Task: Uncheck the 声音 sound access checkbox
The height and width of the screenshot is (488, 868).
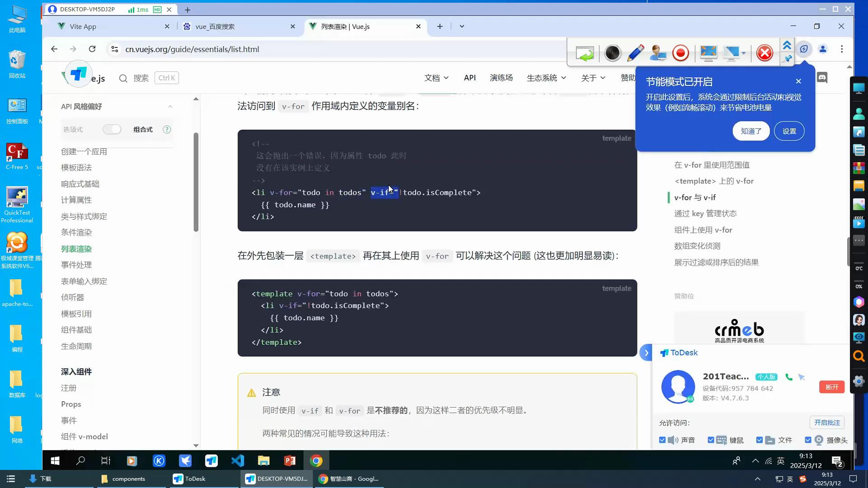Action: 662,440
